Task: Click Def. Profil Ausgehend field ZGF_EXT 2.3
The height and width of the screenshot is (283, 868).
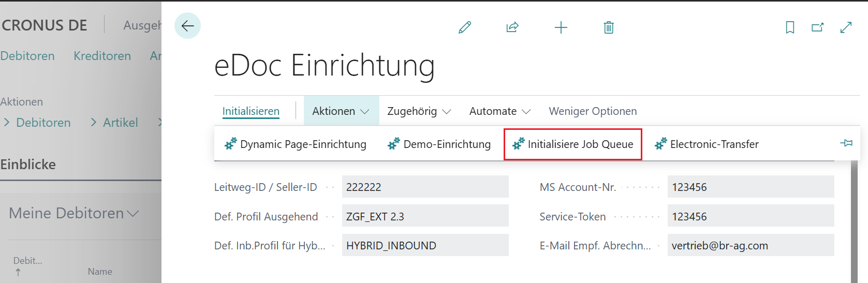Action: 425,216
